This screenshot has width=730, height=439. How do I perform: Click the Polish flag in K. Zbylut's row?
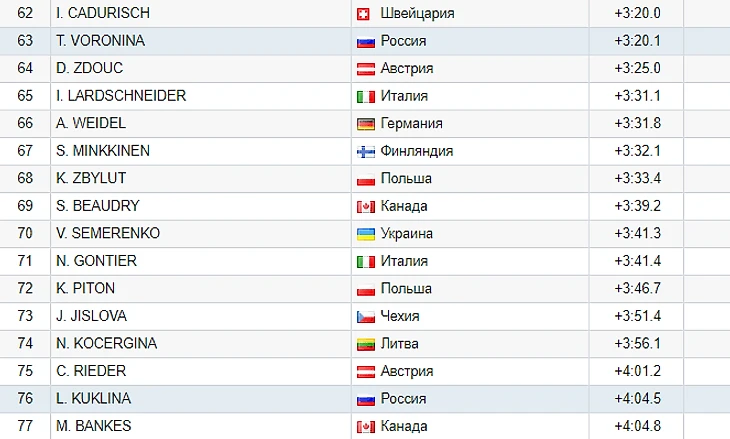(x=365, y=179)
